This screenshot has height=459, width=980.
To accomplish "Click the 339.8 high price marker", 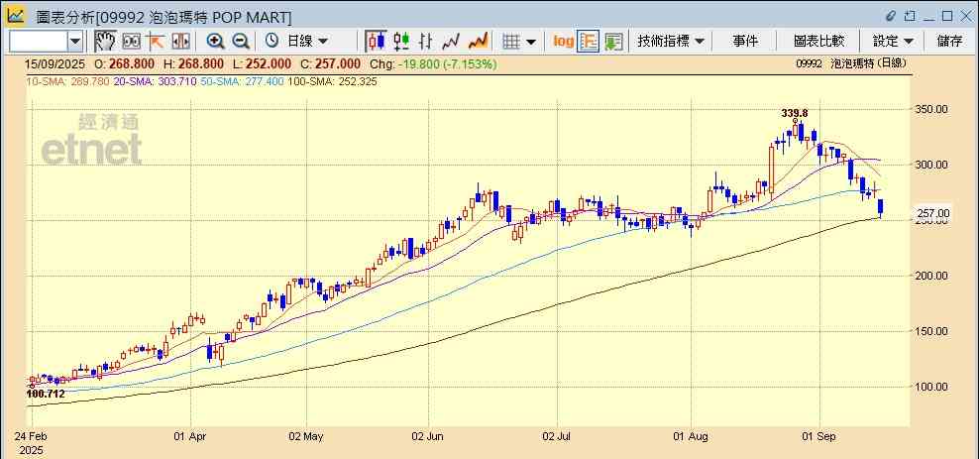I will (795, 113).
